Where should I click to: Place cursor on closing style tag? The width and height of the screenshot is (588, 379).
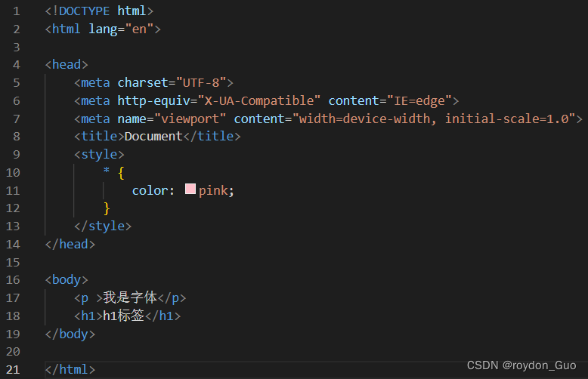[103, 226]
